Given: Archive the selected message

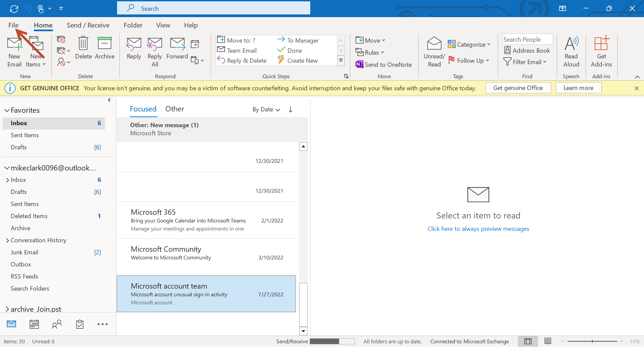Looking at the screenshot, I should (x=105, y=48).
